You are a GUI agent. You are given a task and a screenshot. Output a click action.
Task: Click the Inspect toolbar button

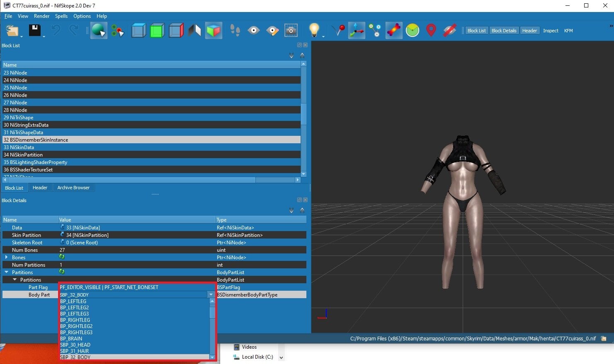click(x=551, y=31)
